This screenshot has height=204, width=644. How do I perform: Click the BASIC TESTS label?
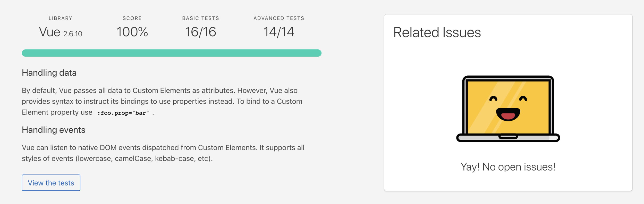click(201, 18)
